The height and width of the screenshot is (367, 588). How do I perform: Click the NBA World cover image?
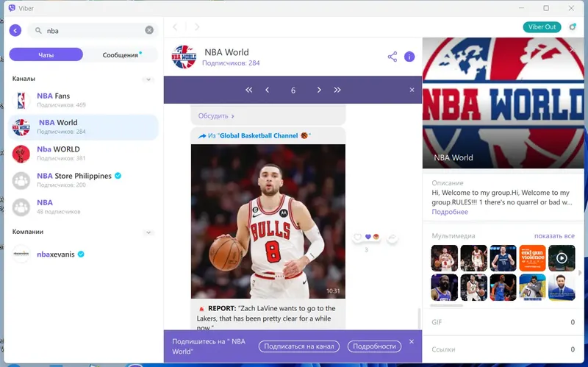coord(503,103)
